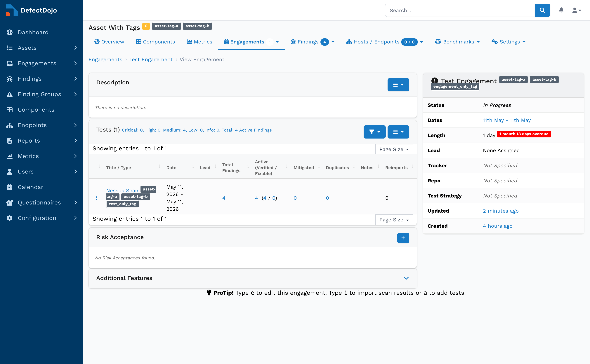Click the active findings severity summary link
This screenshot has height=364, width=590.
(x=197, y=130)
